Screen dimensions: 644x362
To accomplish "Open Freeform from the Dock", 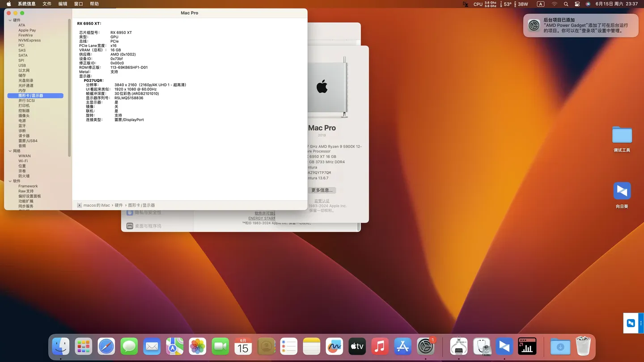I will pos(334,346).
